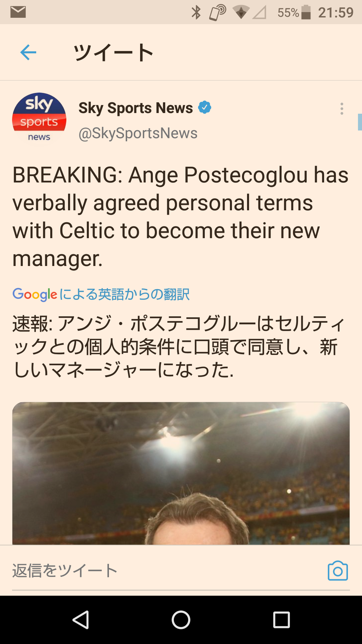Tap Android home circle button
Screen dimensions: 362x644
click(x=181, y=620)
